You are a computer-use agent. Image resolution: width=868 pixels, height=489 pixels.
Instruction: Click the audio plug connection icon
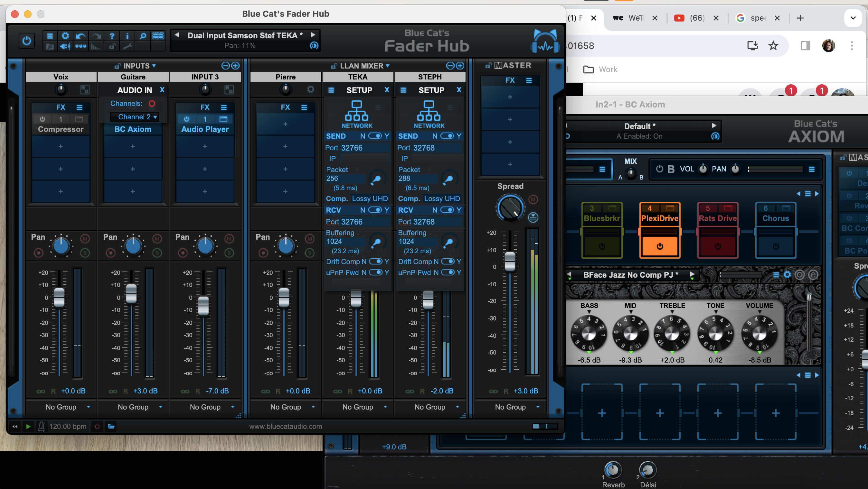65,46
